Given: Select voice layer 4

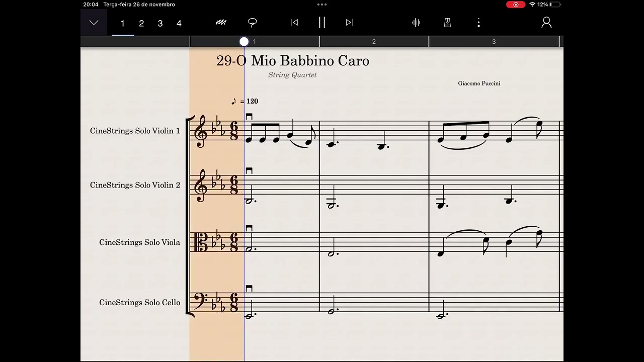Looking at the screenshot, I should 179,23.
